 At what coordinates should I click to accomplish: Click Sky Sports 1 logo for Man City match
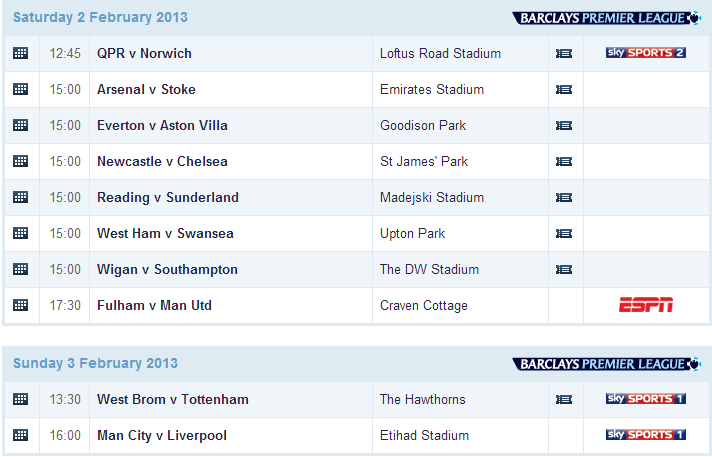[x=646, y=435]
